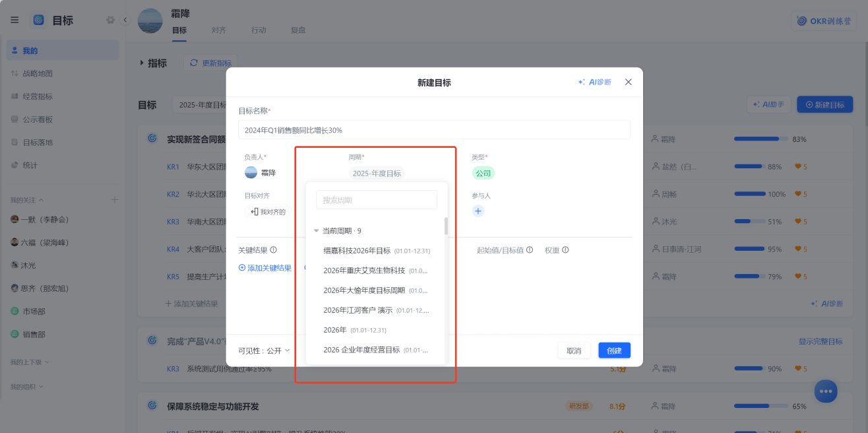The image size is (868, 433).
Task: Open 目标落地 from the sidebar
Action: 63,142
